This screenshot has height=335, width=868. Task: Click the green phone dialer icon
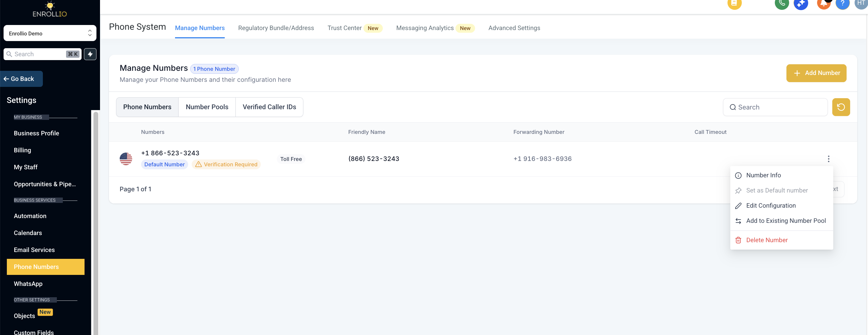pos(782,3)
